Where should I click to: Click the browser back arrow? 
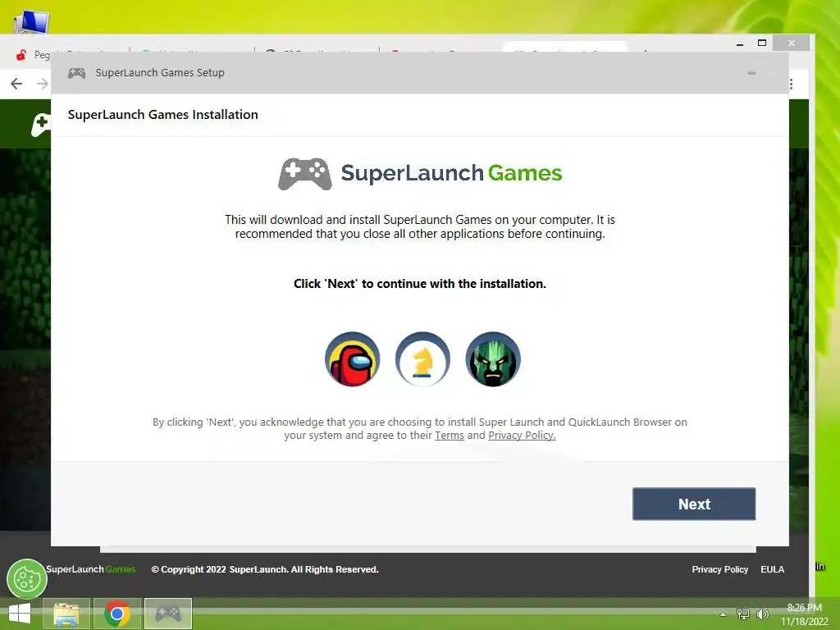(x=16, y=84)
